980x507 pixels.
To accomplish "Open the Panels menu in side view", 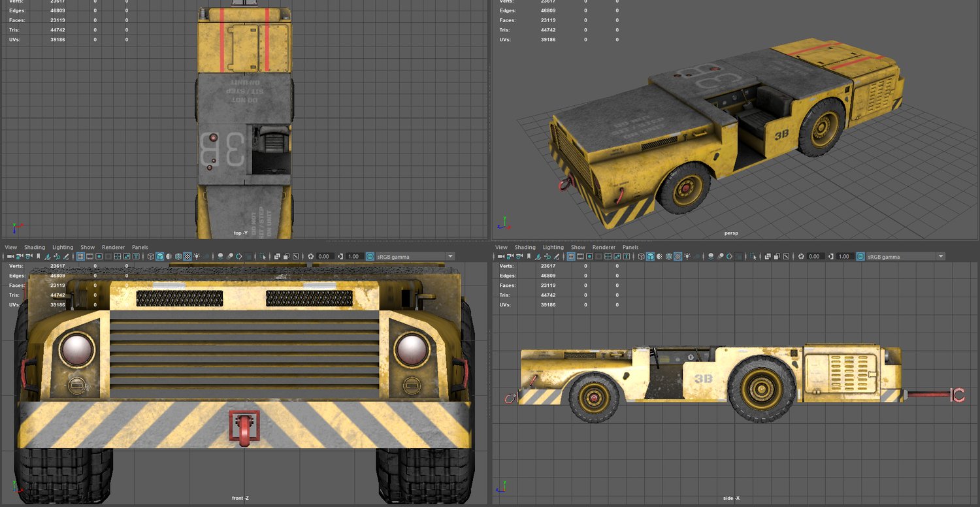I will click(630, 248).
